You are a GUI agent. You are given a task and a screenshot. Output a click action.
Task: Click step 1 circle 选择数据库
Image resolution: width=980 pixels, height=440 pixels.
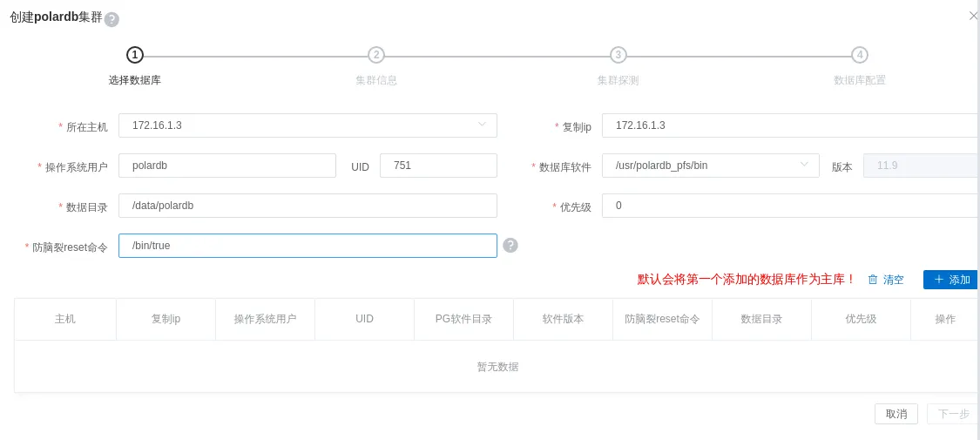pyautogui.click(x=135, y=55)
